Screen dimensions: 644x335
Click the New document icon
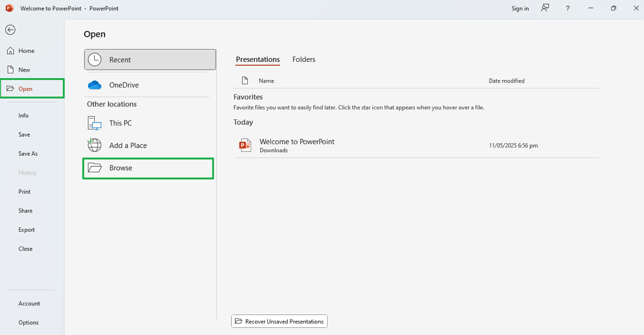tap(11, 70)
